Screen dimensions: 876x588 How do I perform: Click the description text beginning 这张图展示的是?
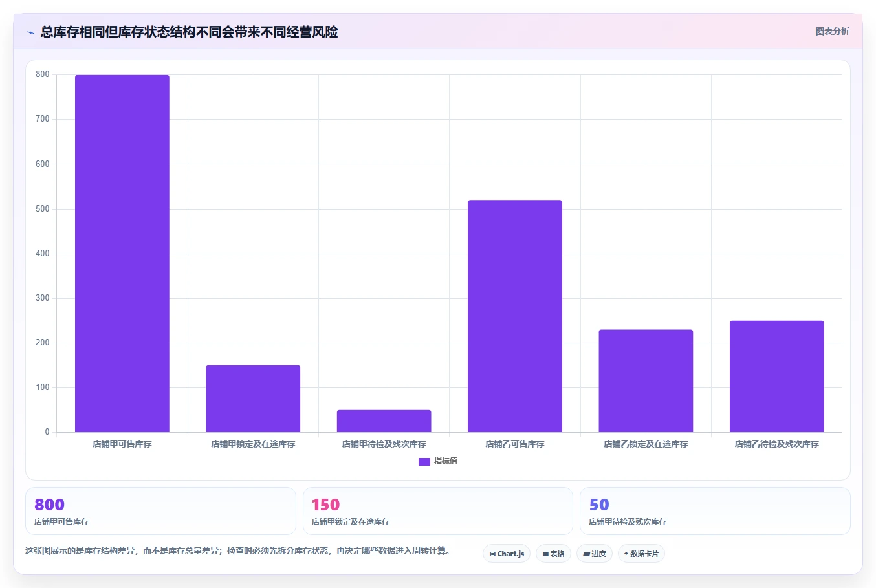point(237,550)
